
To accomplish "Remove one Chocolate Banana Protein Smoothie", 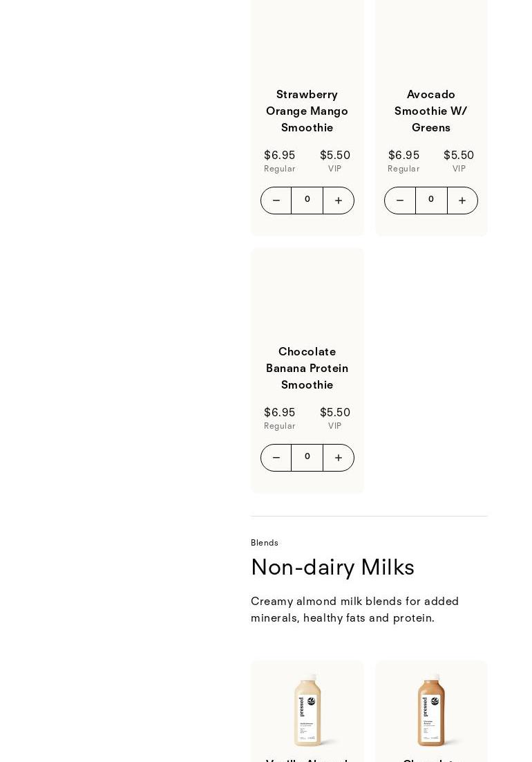I will point(276,458).
